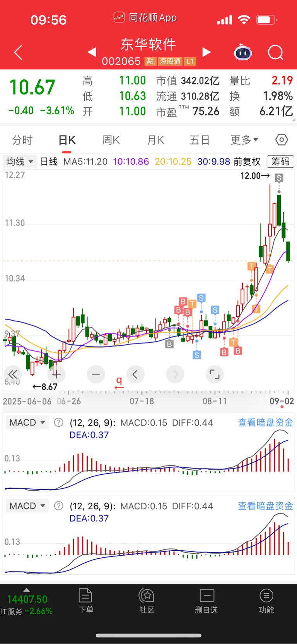Image resolution: width=297 pixels, height=644 pixels.
Task: Tap 市盈TTM 75.26 value
Action: pyautogui.click(x=206, y=112)
